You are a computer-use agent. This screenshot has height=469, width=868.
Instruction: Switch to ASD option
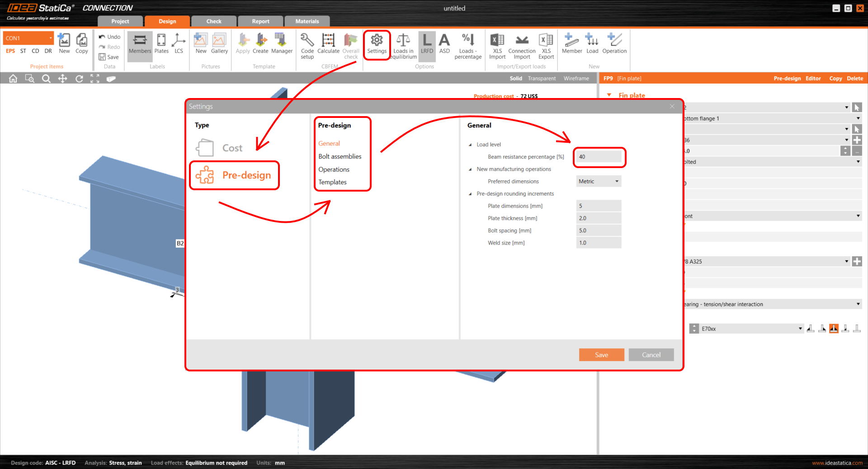(x=444, y=44)
